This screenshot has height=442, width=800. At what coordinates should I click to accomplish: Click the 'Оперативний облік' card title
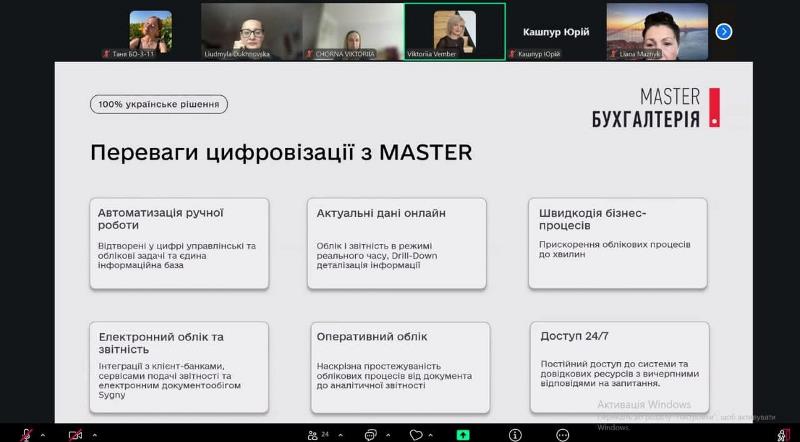pos(372,337)
